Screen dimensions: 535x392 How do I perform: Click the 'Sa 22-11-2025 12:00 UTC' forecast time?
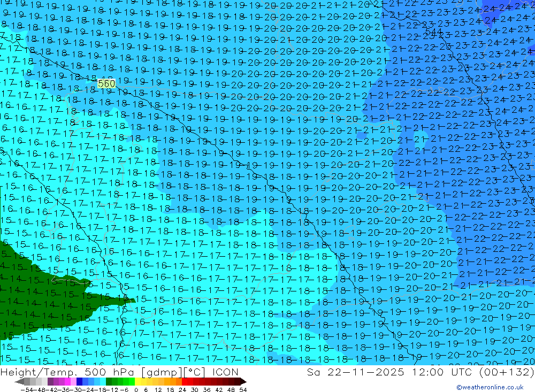(x=389, y=372)
